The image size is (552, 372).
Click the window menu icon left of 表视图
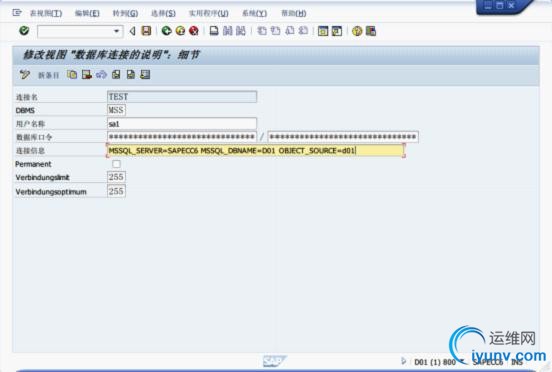coord(17,13)
